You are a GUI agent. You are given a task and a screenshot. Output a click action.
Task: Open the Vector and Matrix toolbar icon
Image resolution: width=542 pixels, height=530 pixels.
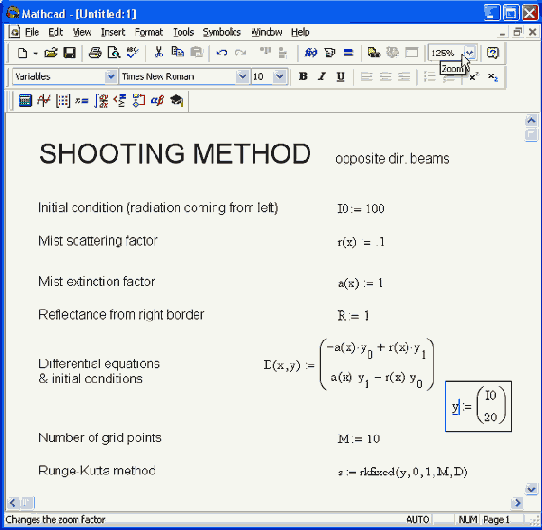(x=63, y=101)
